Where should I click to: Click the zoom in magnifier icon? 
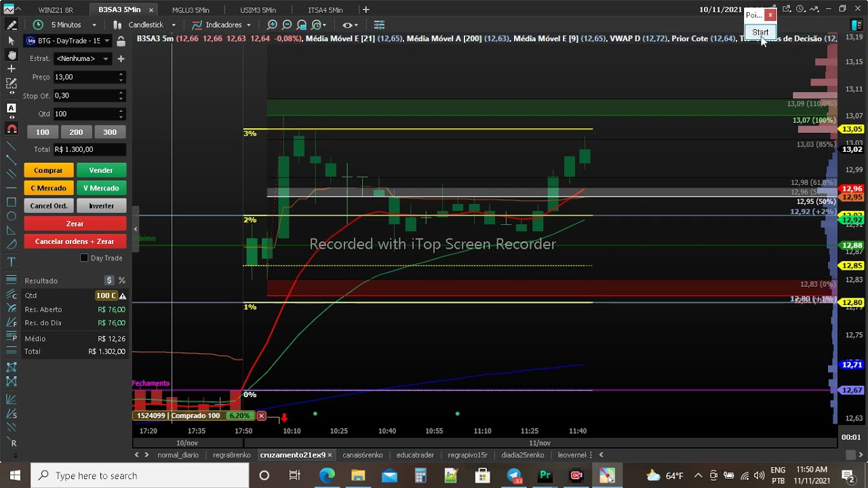272,25
